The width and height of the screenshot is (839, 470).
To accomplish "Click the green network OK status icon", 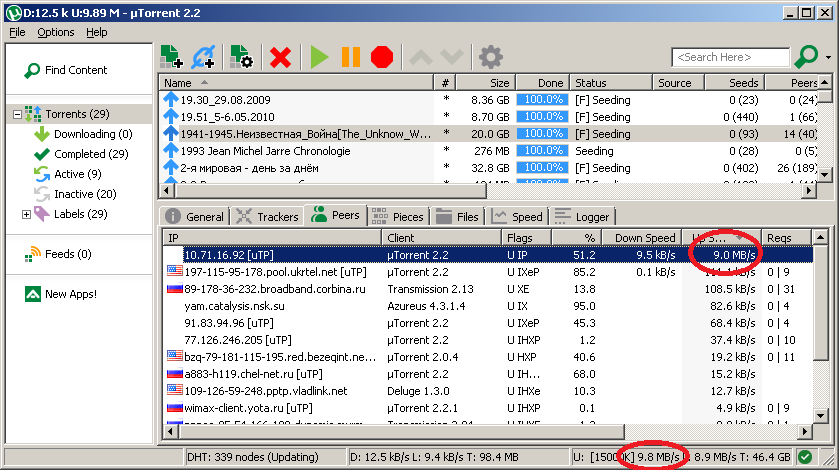I will point(805,457).
